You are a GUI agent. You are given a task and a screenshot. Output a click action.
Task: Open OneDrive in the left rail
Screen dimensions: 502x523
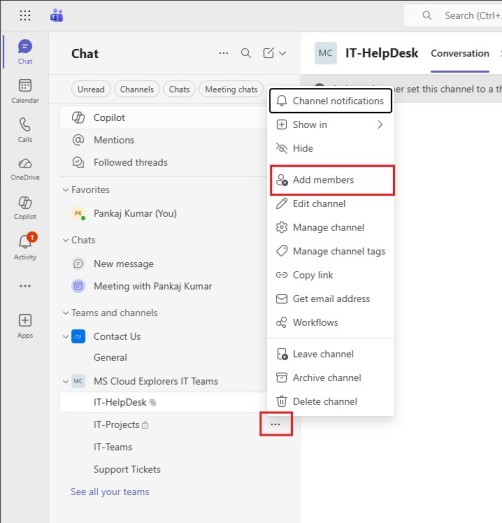(25, 169)
